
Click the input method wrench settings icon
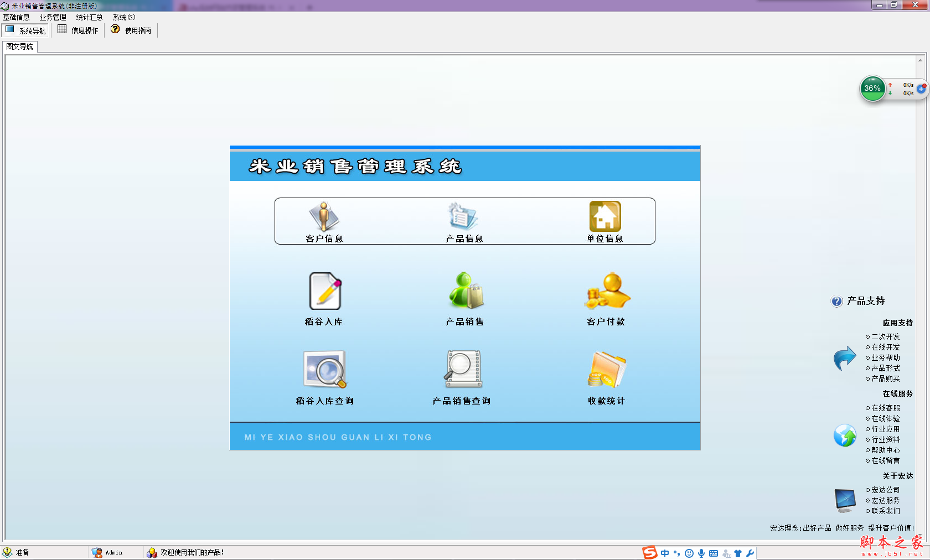[750, 553]
